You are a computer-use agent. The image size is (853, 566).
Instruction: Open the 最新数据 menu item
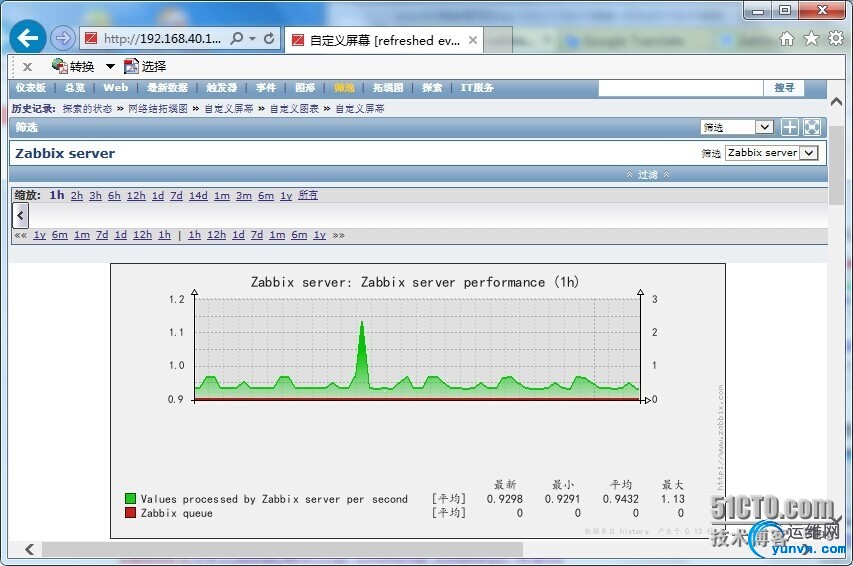coord(167,88)
